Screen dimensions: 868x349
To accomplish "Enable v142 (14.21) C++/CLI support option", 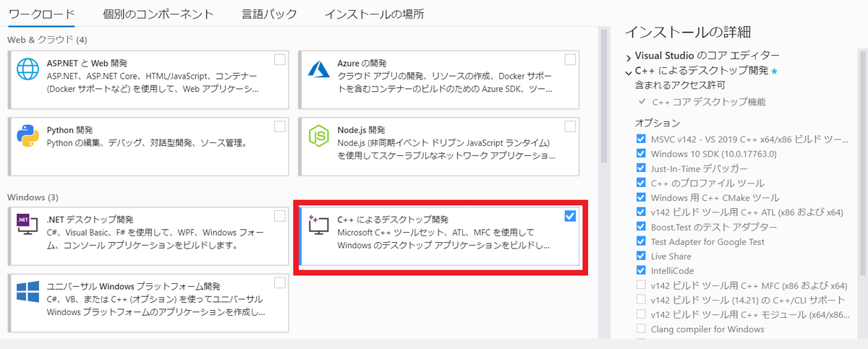I will click(641, 300).
